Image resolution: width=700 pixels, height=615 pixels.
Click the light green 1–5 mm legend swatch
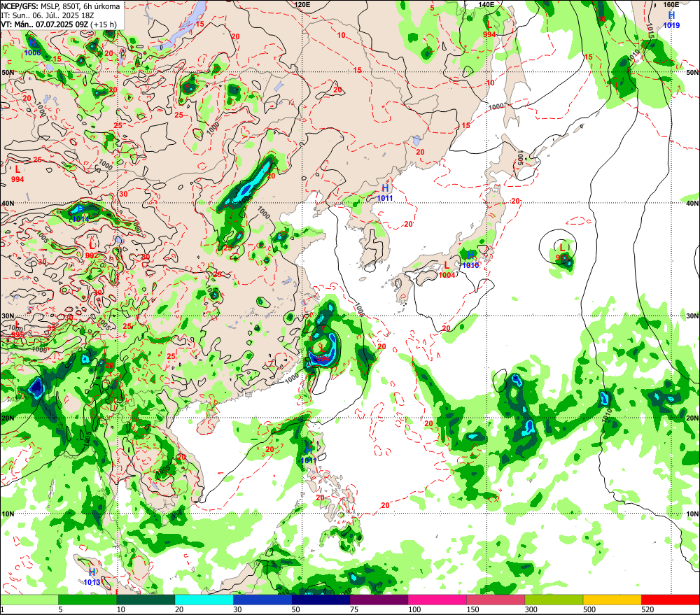[x=29, y=600]
